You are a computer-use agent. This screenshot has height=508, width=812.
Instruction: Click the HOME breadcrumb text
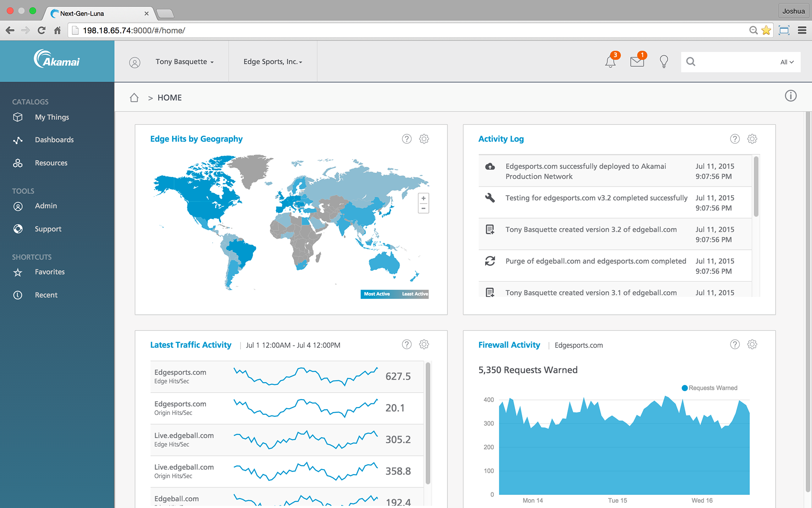(170, 98)
